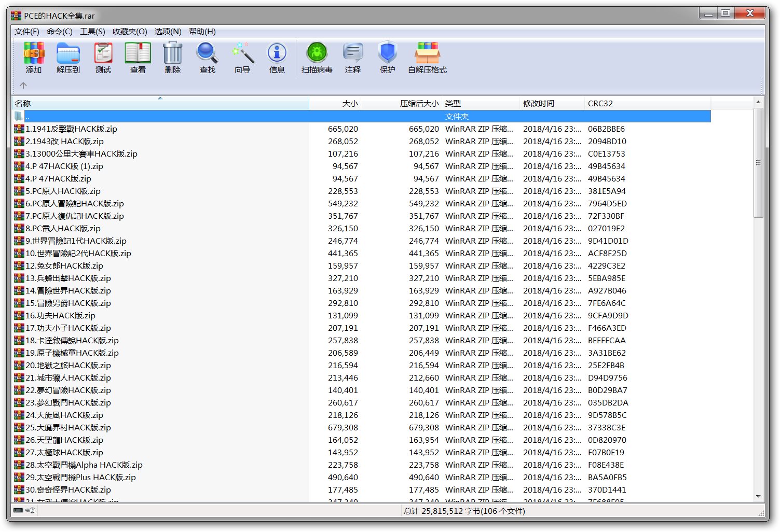Screen dimensions: 780x532
Task: Open the Help (帮助) menu
Action: pyautogui.click(x=202, y=32)
